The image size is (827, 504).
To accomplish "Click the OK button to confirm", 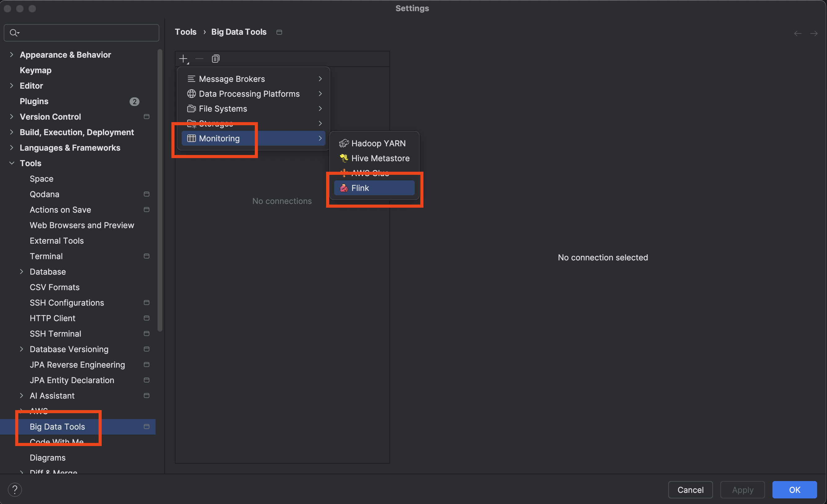I will click(x=796, y=489).
